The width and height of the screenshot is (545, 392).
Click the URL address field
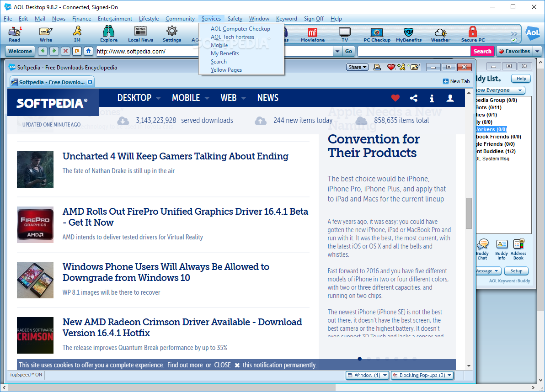[214, 51]
